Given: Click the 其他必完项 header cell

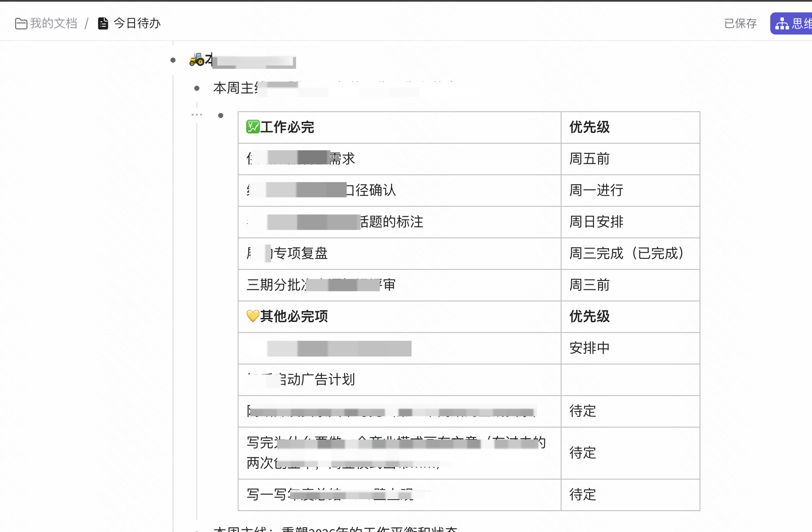Looking at the screenshot, I should [x=400, y=317].
